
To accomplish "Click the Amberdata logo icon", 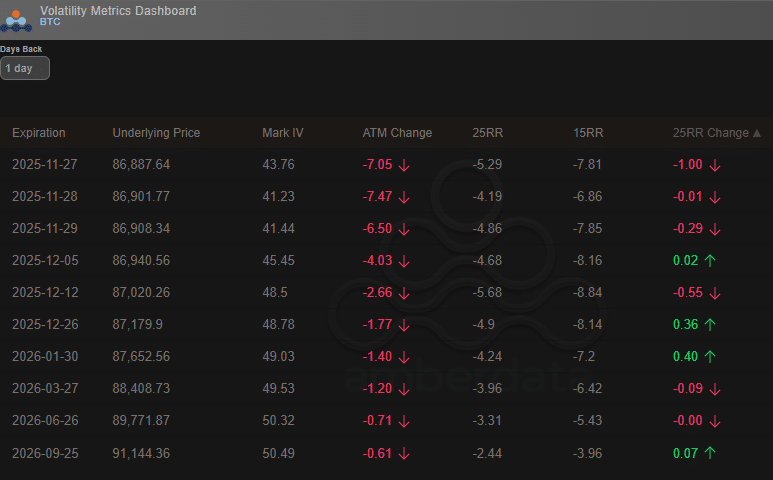I will click(x=17, y=17).
